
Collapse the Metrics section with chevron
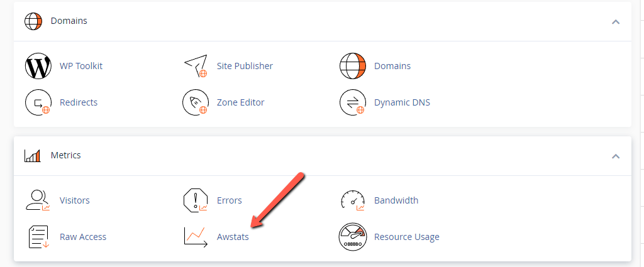tap(616, 156)
